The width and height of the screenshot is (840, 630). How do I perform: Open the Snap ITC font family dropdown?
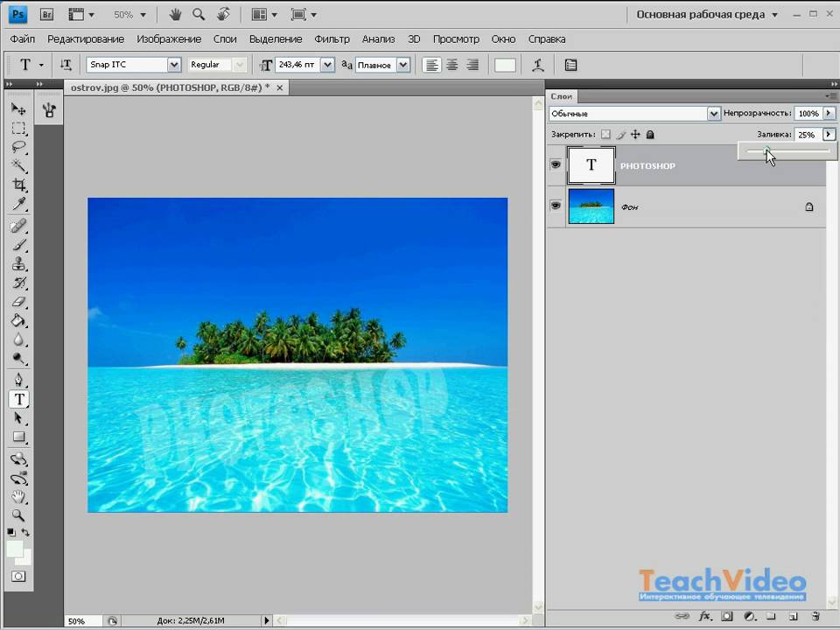(174, 65)
